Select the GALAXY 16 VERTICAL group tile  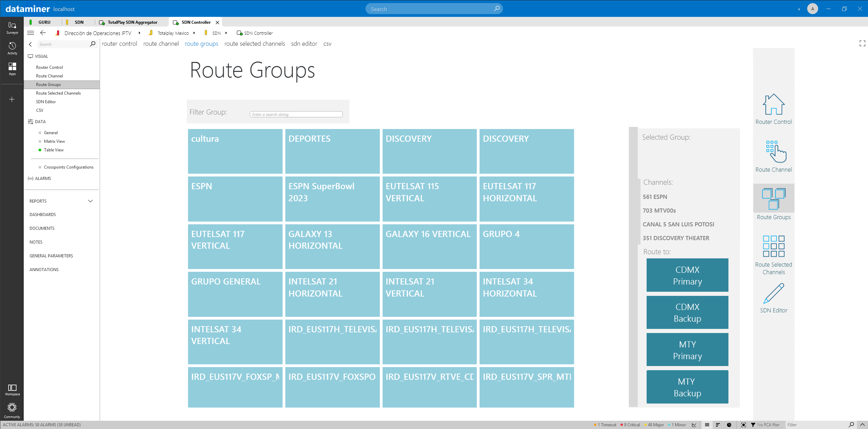coord(430,246)
